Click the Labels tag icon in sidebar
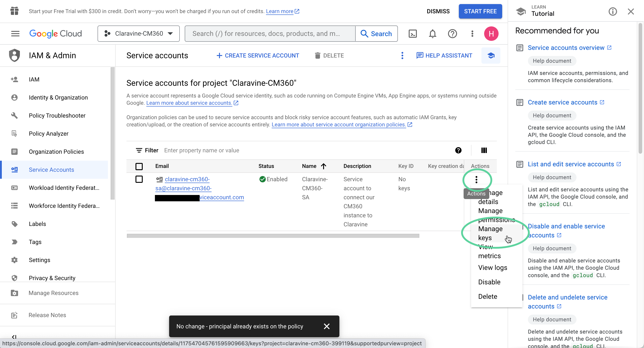The width and height of the screenshot is (644, 348). click(x=14, y=224)
